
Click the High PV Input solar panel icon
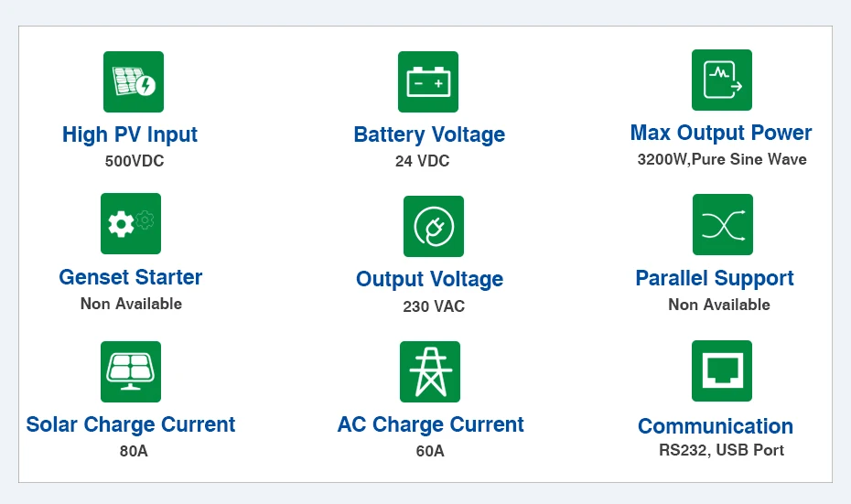coord(134,82)
